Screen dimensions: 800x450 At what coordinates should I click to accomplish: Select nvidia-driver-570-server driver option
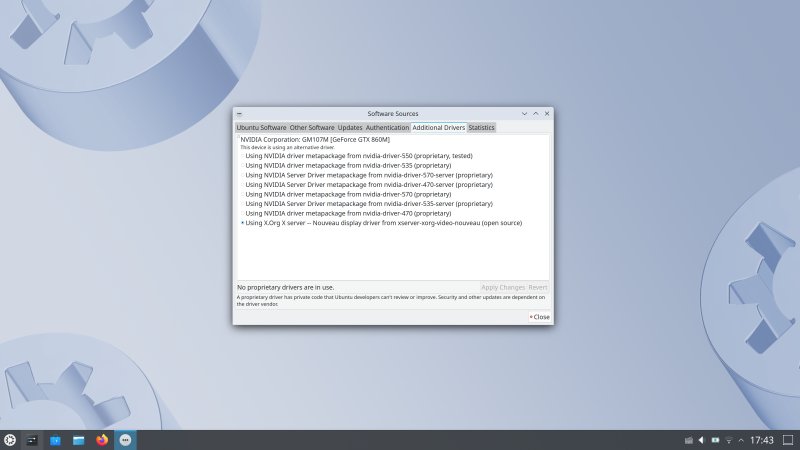[x=367, y=175]
